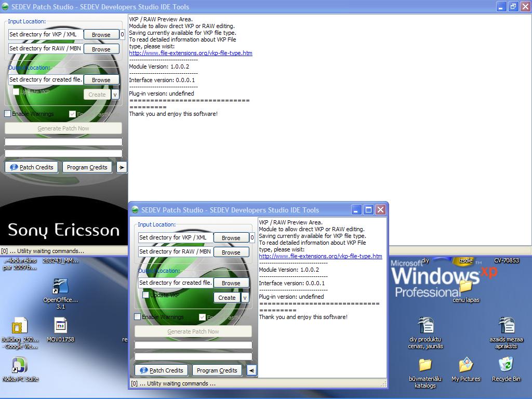The height and width of the screenshot is (399, 532).
Task: Uncheck the ticked checkbox beside Enable Warnings, front window
Action: tap(202, 317)
